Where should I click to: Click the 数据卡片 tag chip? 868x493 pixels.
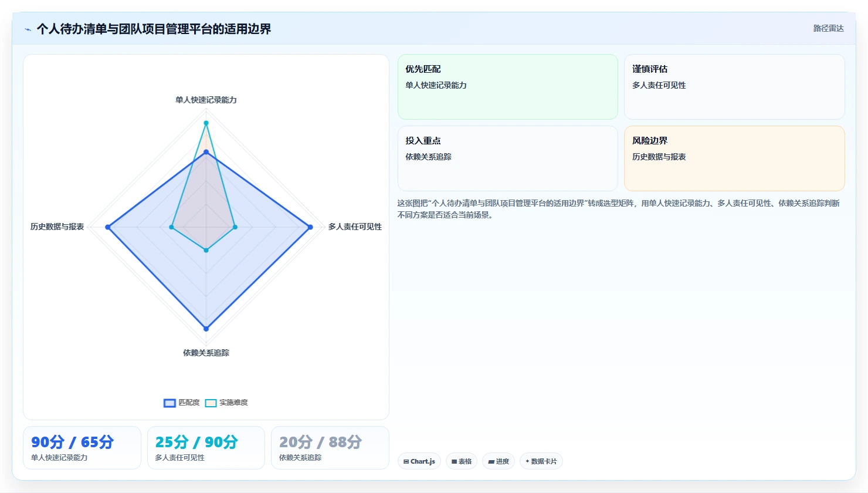pos(541,461)
